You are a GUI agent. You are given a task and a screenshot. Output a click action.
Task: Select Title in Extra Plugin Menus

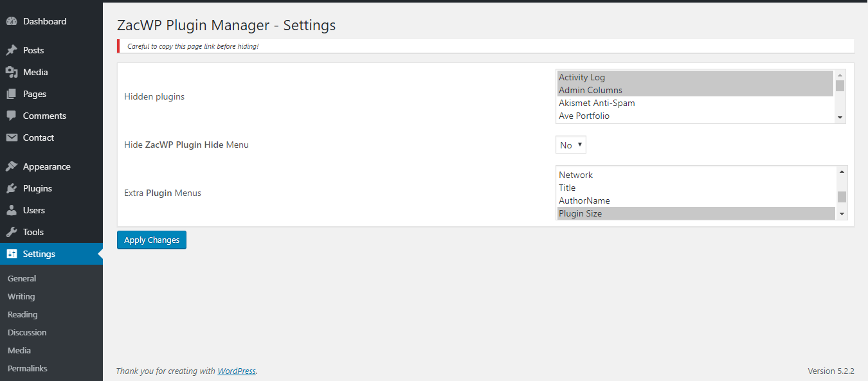(x=696, y=188)
